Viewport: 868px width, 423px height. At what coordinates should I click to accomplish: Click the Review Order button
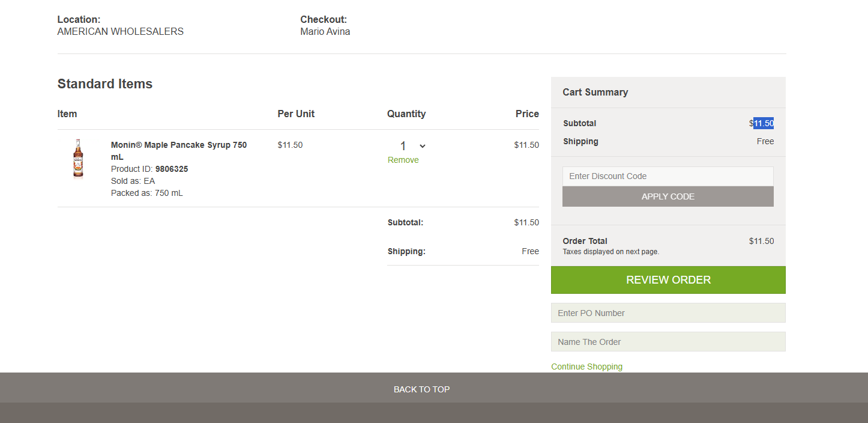point(668,280)
